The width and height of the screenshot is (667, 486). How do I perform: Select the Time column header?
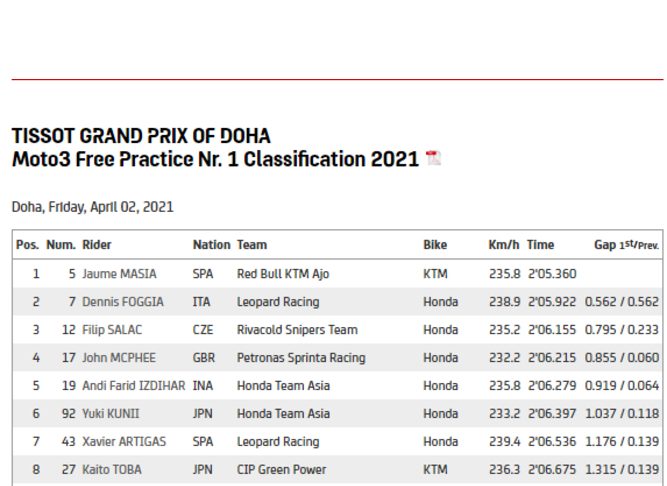pyautogui.click(x=540, y=245)
